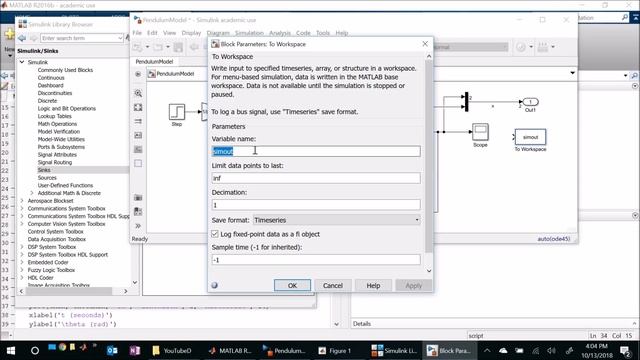Open the Edit menu in Simulink window
The width and height of the screenshot is (640, 360).
coord(152,33)
